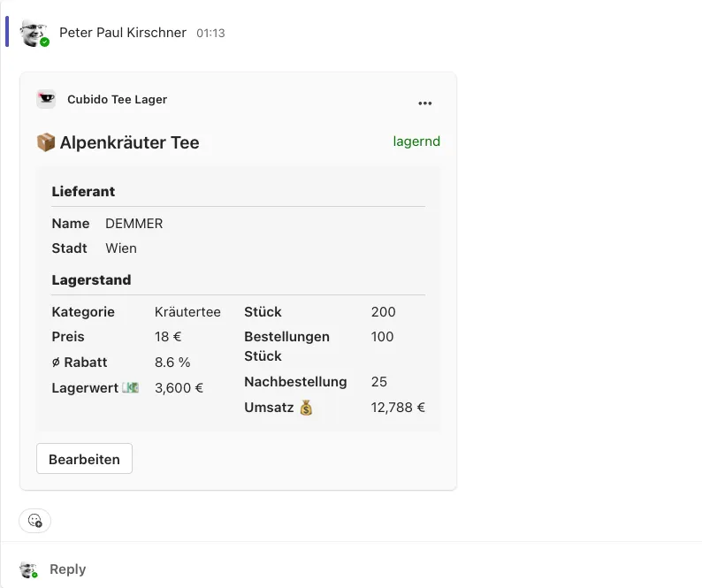Click Reply to answer the message
The width and height of the screenshot is (702, 588).
click(68, 569)
